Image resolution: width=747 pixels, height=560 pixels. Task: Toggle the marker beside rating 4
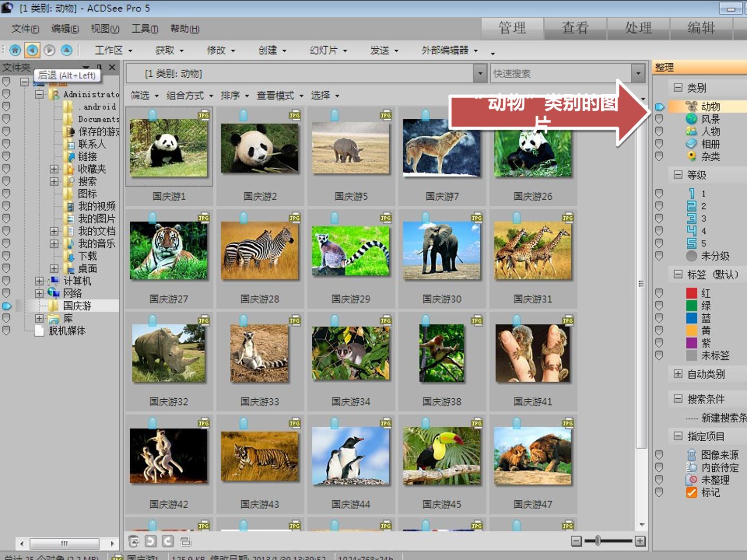[659, 231]
